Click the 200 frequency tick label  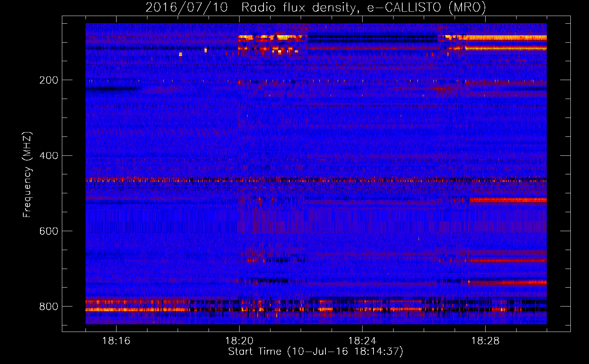click(49, 80)
